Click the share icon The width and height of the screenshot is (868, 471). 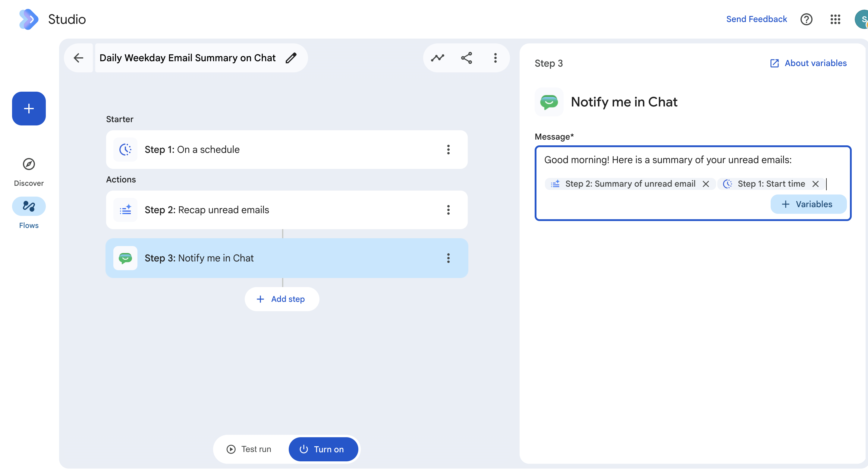pyautogui.click(x=467, y=58)
